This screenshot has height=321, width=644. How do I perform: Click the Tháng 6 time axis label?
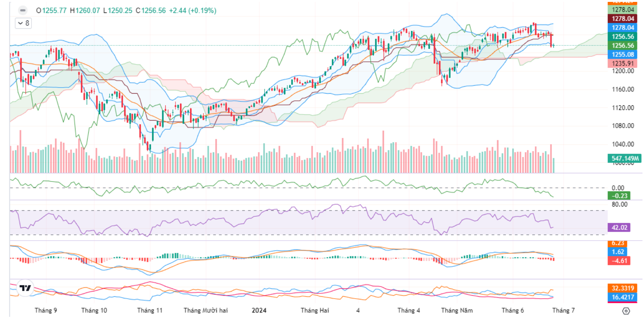coord(512,310)
